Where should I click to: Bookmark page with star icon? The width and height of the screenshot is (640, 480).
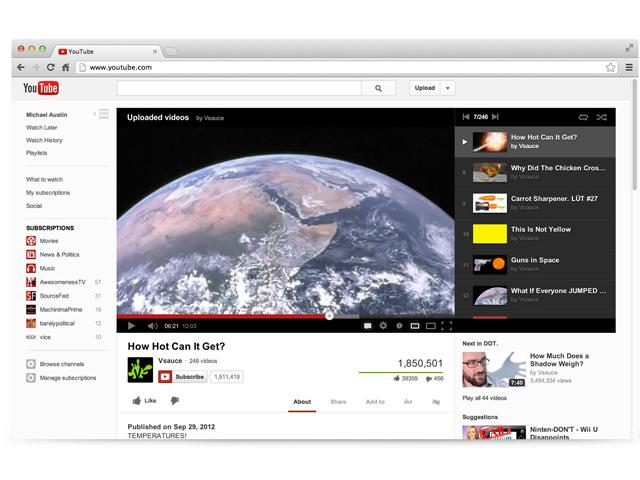[x=610, y=67]
